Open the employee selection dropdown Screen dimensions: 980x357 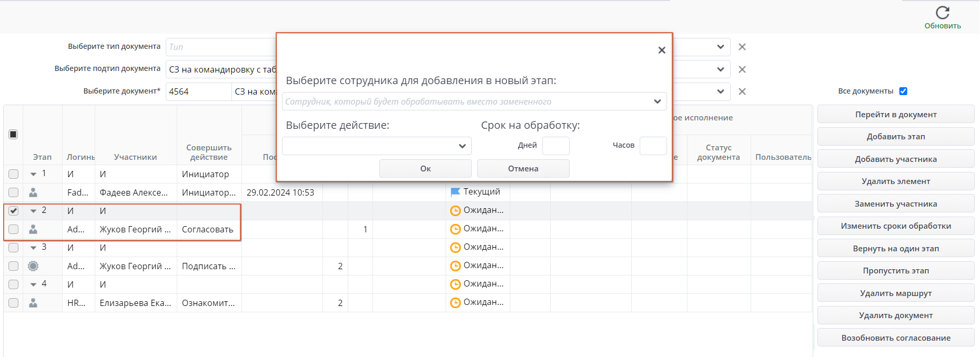pos(657,101)
